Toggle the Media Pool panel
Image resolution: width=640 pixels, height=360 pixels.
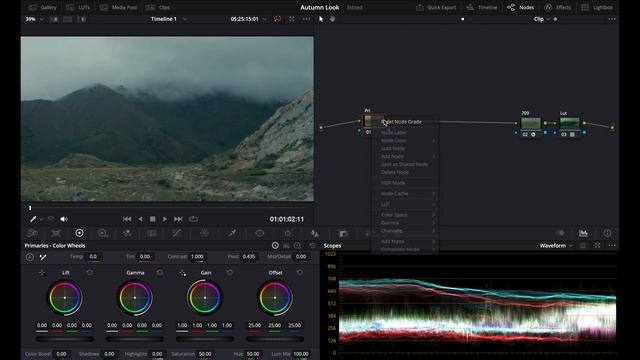coord(118,7)
